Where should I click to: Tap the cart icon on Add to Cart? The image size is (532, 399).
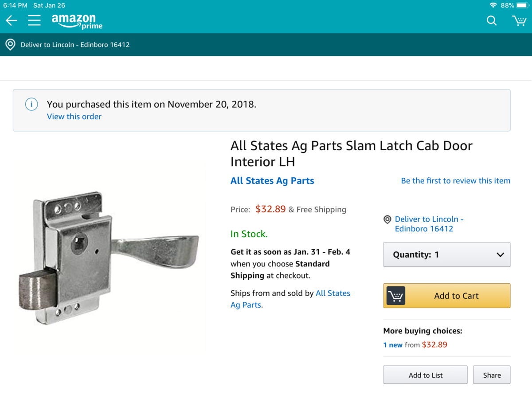pyautogui.click(x=395, y=296)
